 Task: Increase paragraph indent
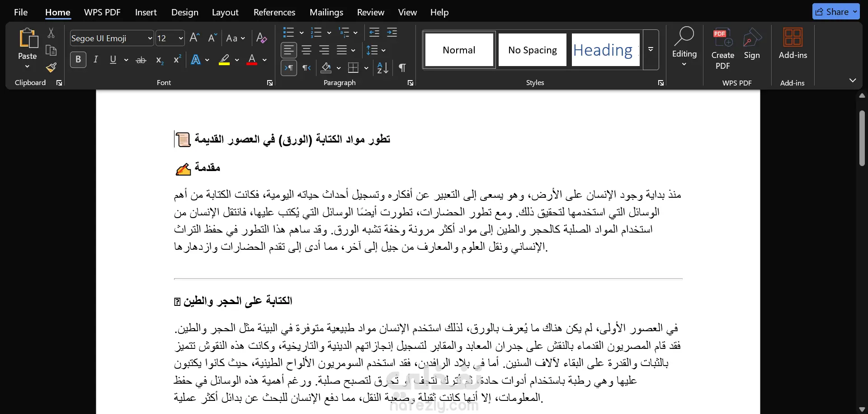point(392,33)
